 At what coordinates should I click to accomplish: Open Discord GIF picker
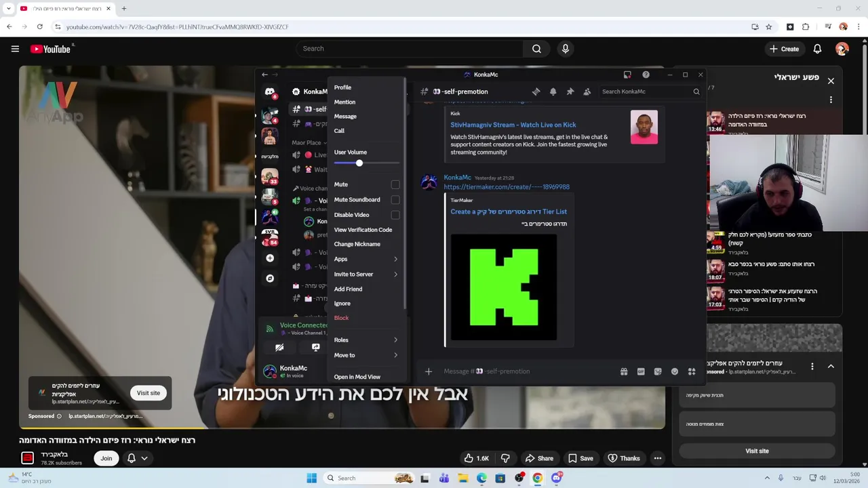(x=641, y=371)
